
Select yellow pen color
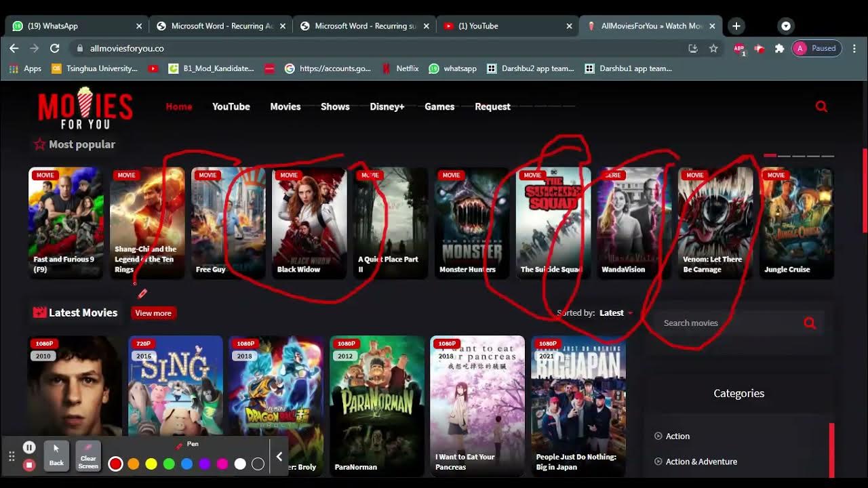(151, 464)
